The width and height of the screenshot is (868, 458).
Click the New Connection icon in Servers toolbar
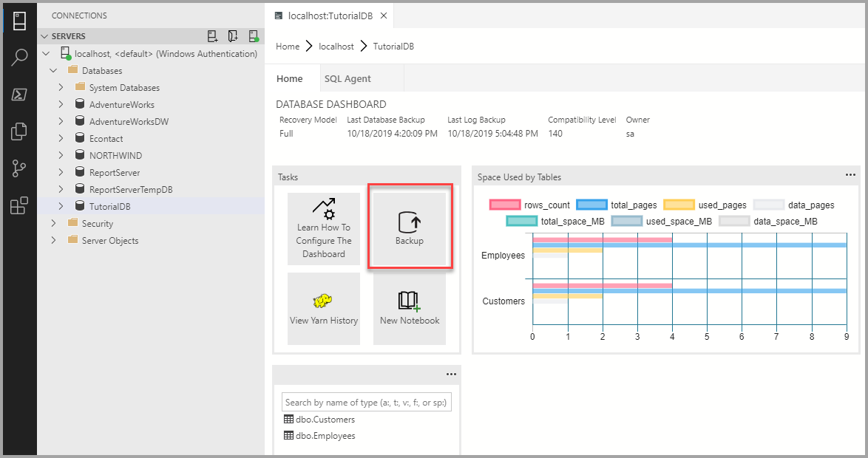pos(213,35)
